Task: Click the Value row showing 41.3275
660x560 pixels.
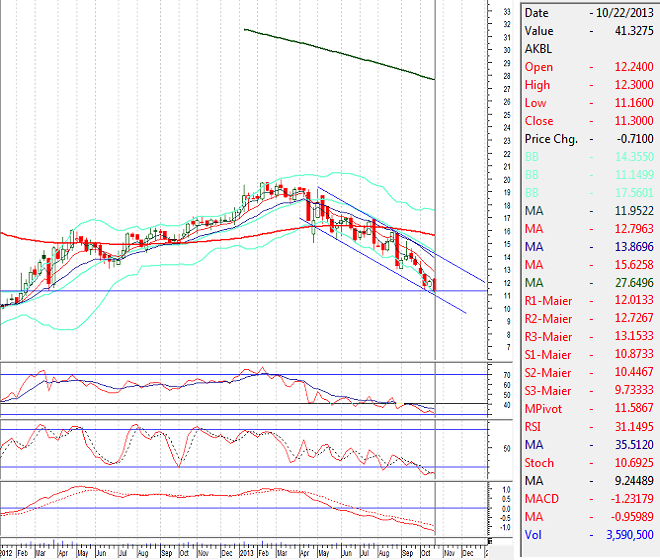Action: pyautogui.click(x=590, y=31)
